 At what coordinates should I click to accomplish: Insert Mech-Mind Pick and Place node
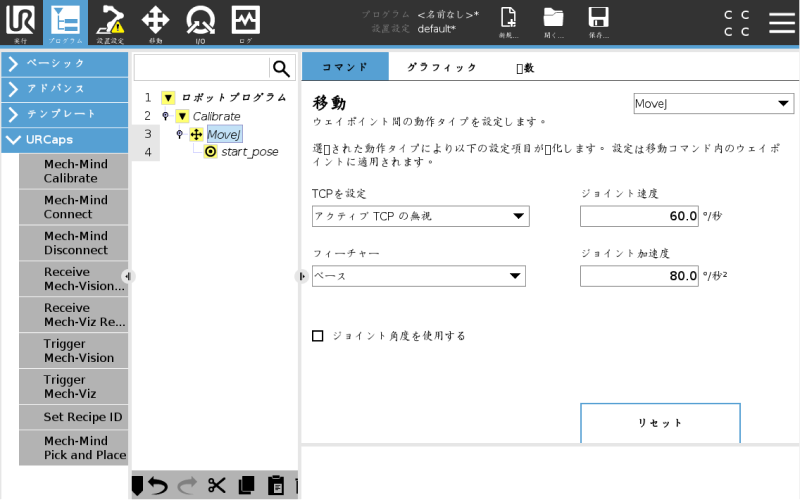[73, 448]
